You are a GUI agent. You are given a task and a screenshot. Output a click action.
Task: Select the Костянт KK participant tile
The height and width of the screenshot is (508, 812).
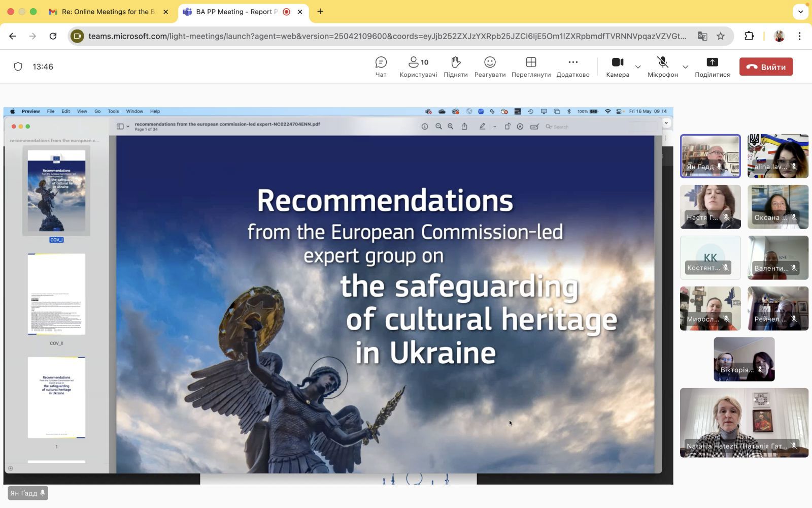coord(710,258)
